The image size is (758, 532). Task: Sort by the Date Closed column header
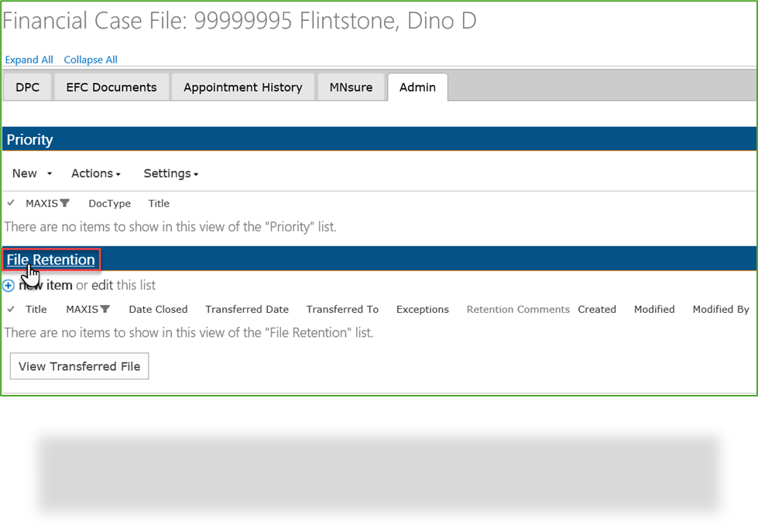tap(158, 310)
